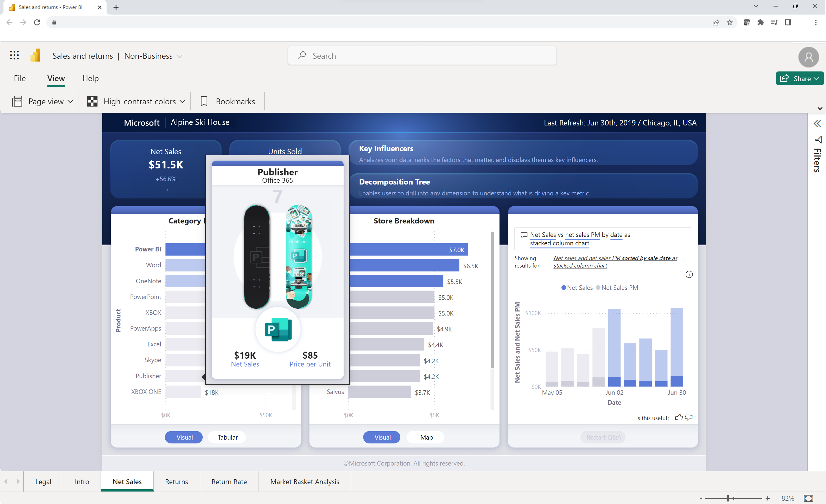The image size is (826, 504).
Task: Click the Net Sales tab at bottom
Action: click(x=127, y=481)
